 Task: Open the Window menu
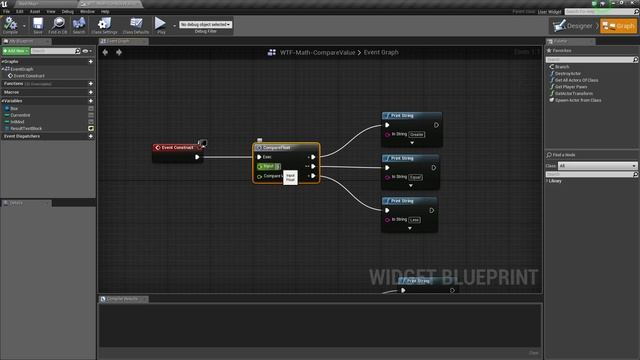pyautogui.click(x=87, y=11)
